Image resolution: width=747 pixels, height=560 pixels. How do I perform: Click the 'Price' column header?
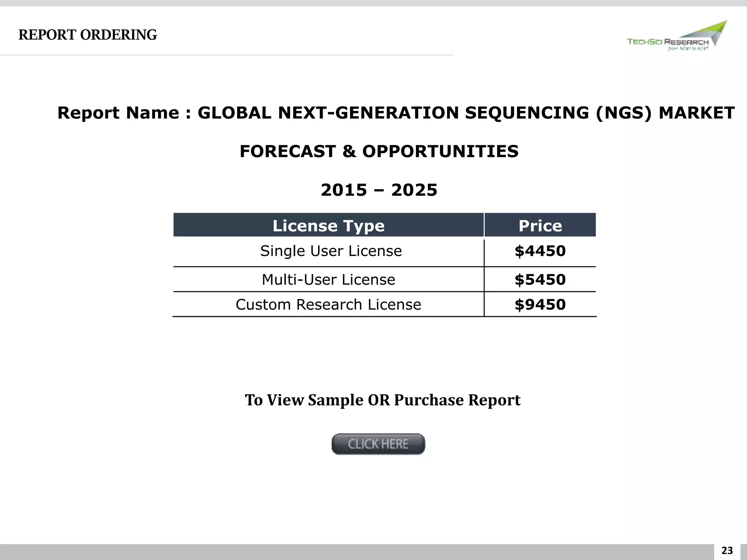pyautogui.click(x=540, y=225)
